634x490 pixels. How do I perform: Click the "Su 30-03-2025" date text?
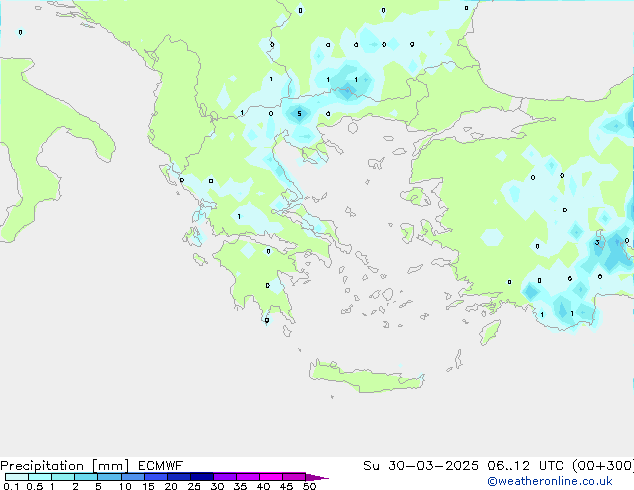(x=421, y=466)
